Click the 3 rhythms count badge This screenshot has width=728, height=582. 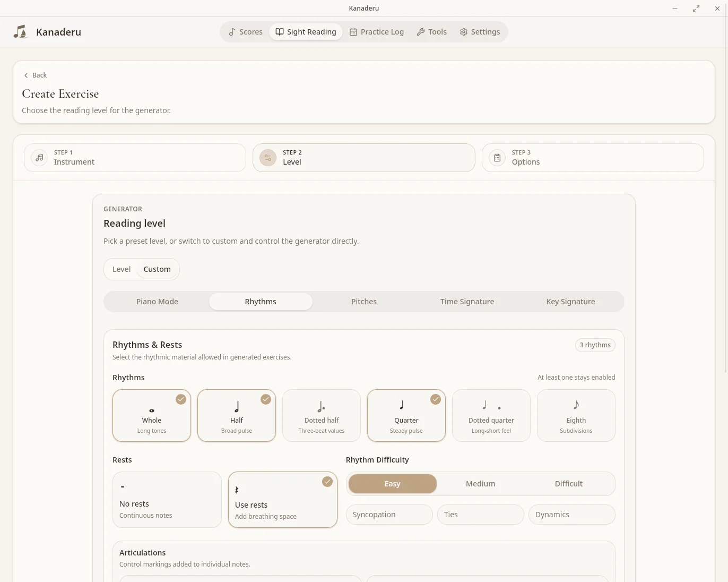(x=595, y=345)
